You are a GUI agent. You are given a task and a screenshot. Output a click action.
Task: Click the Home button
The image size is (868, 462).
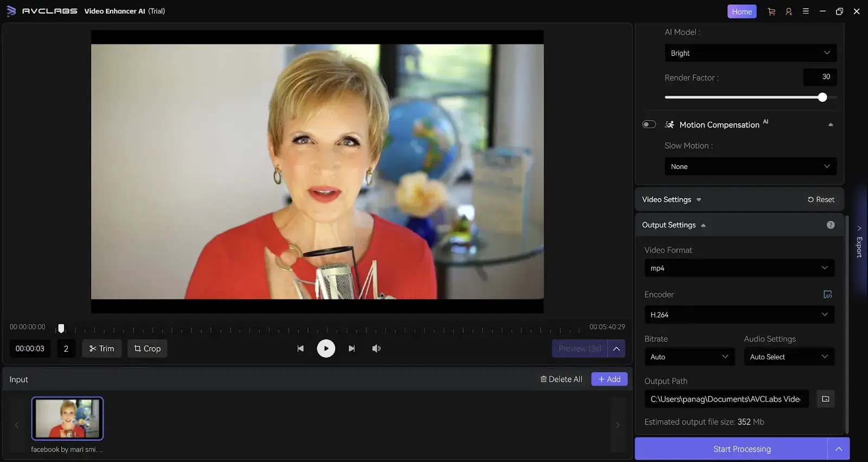(x=742, y=11)
